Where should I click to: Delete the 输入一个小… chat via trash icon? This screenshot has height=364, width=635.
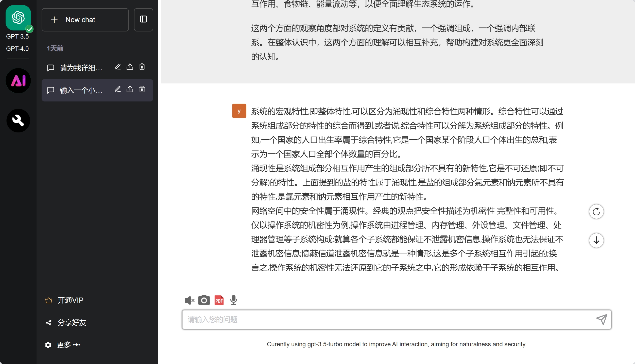coord(142,89)
